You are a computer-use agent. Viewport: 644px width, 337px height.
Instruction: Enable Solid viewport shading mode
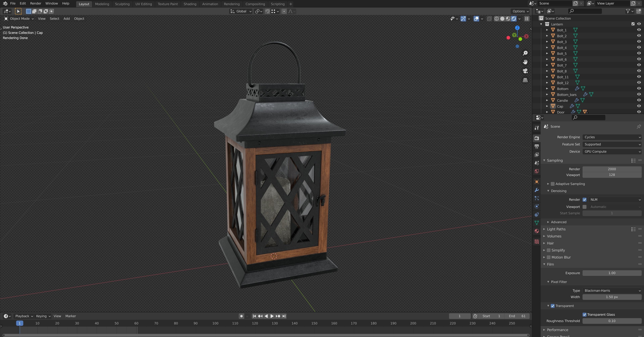(502, 19)
